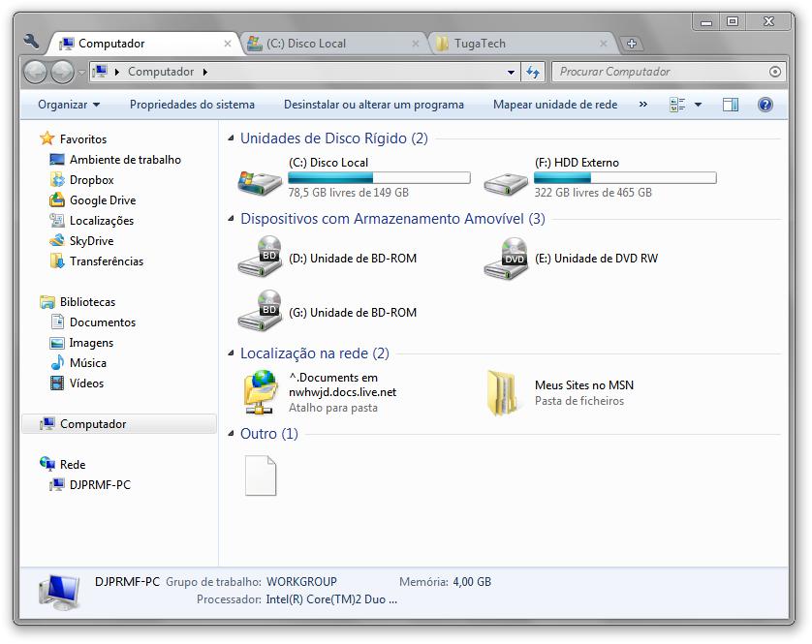
Task: Select the nwhwjd.docs.live.net network shortcut icon
Action: 262,392
